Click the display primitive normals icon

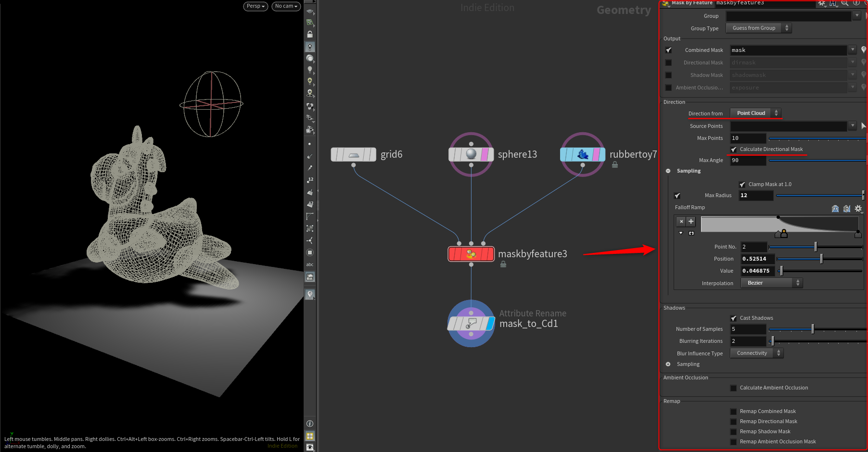click(x=310, y=192)
